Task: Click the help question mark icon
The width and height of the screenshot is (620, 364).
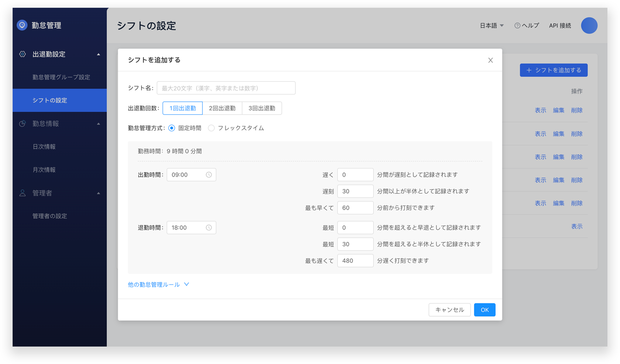Action: tap(517, 26)
